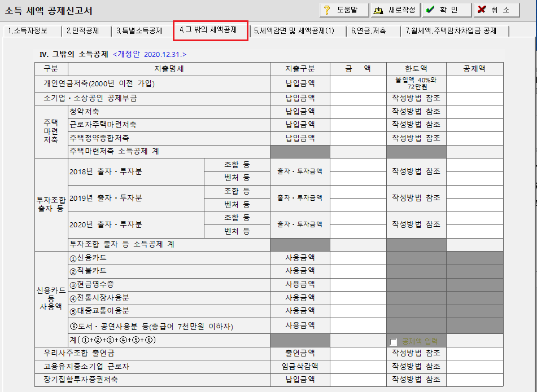Viewport: 537px width, 392px height.
Task: Click 공제액 field for 주택청약종합저축
Action: click(x=475, y=139)
